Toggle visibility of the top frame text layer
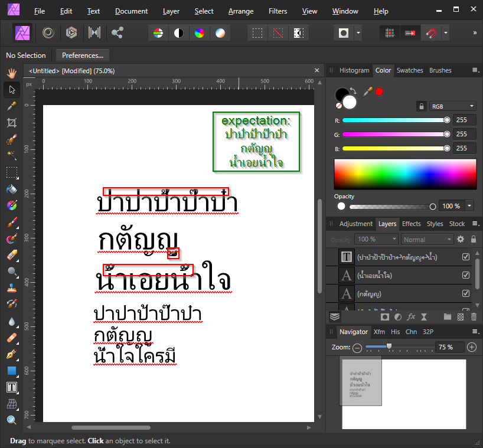The height and width of the screenshot is (448, 483). pyautogui.click(x=466, y=257)
